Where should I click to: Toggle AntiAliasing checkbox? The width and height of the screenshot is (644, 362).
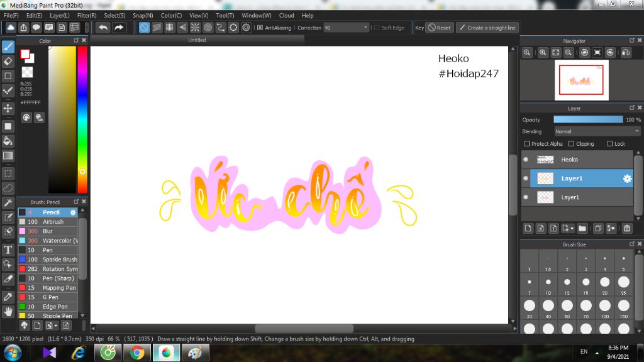click(x=260, y=28)
